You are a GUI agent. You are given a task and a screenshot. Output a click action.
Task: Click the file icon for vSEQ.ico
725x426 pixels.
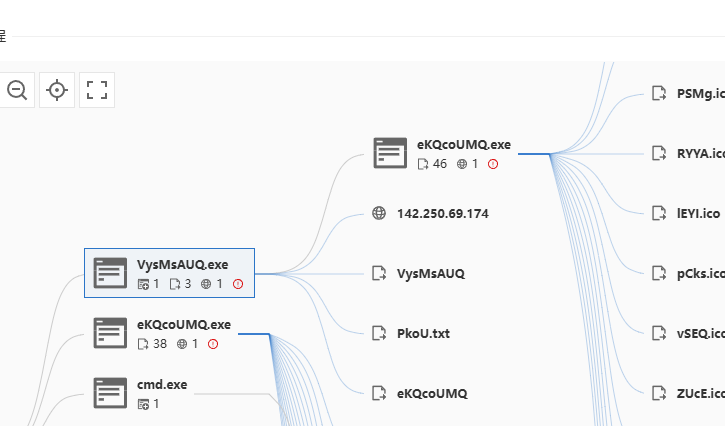click(659, 333)
